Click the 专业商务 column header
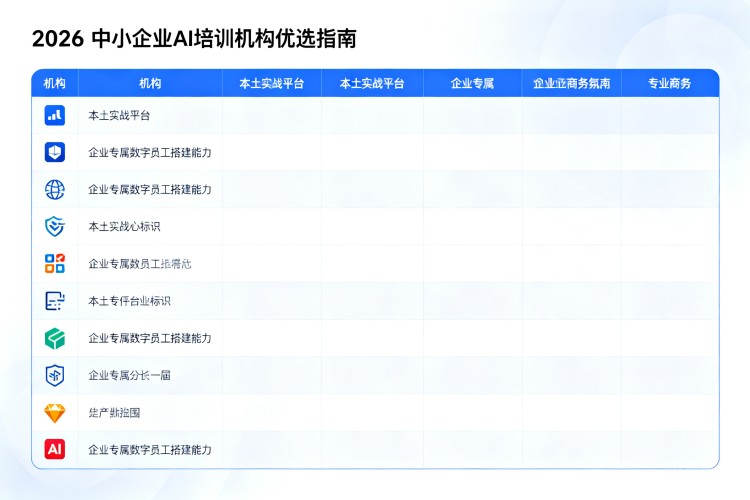The width and height of the screenshot is (750, 500). 669,83
